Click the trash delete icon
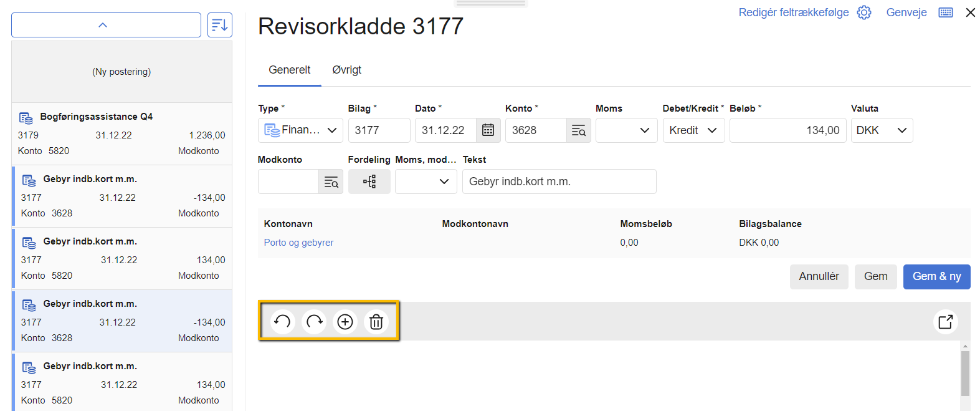Screen dimensions: 980x411 (376, 322)
